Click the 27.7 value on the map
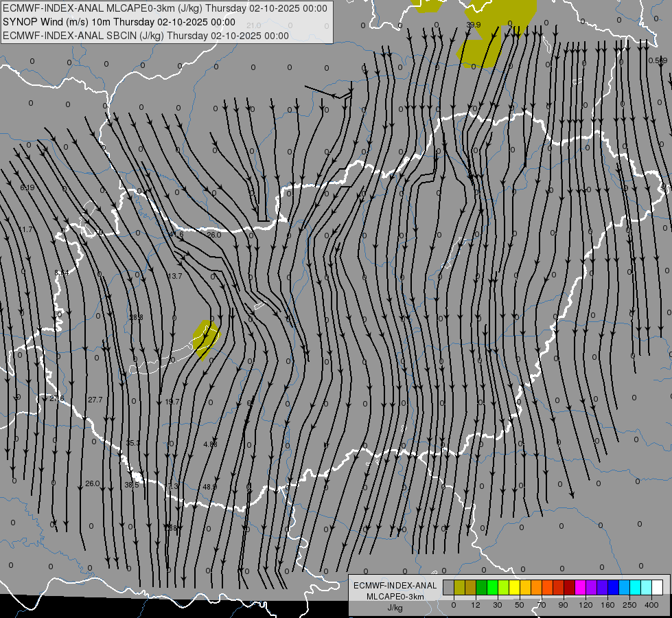 coord(95,399)
